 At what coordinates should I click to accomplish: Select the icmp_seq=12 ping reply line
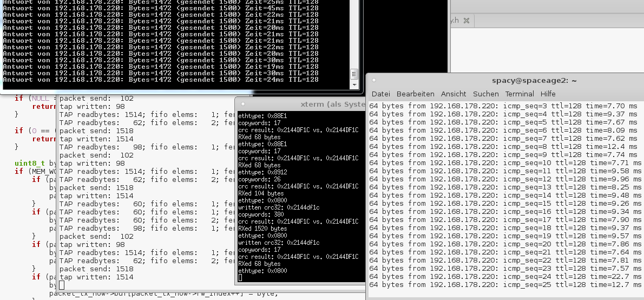point(505,179)
